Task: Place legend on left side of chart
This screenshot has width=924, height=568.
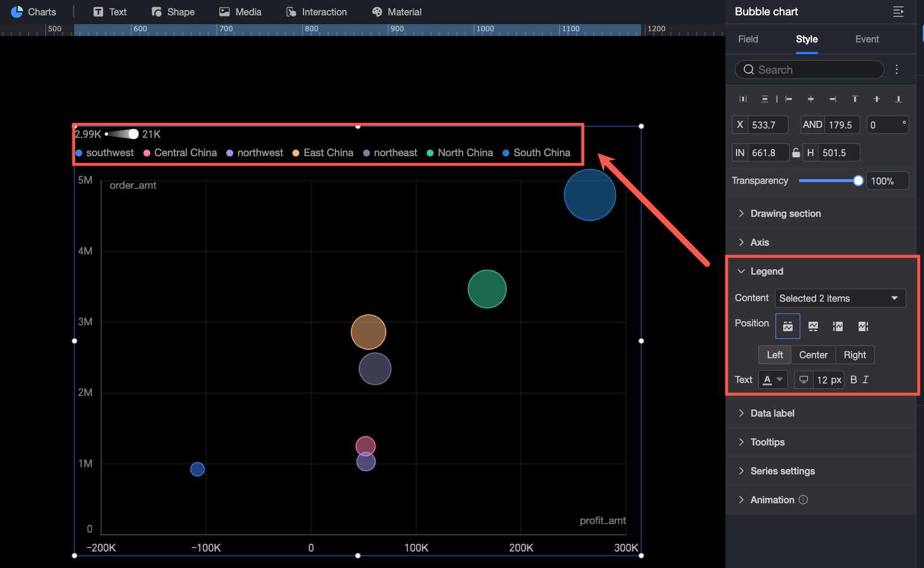Action: coord(838,326)
